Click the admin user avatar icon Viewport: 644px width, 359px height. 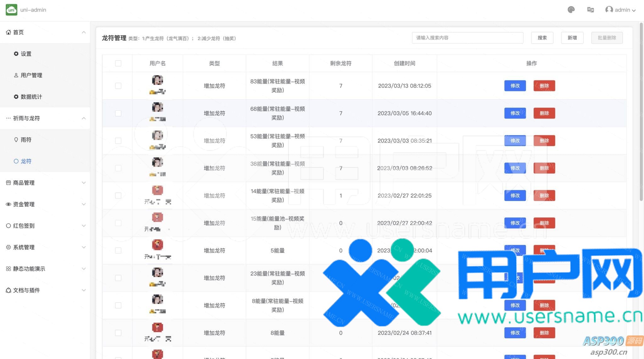[609, 10]
